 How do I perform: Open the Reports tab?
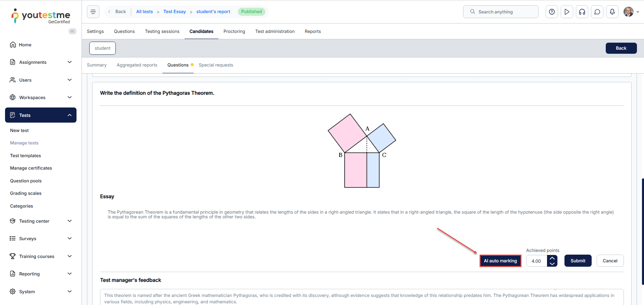pyautogui.click(x=313, y=31)
